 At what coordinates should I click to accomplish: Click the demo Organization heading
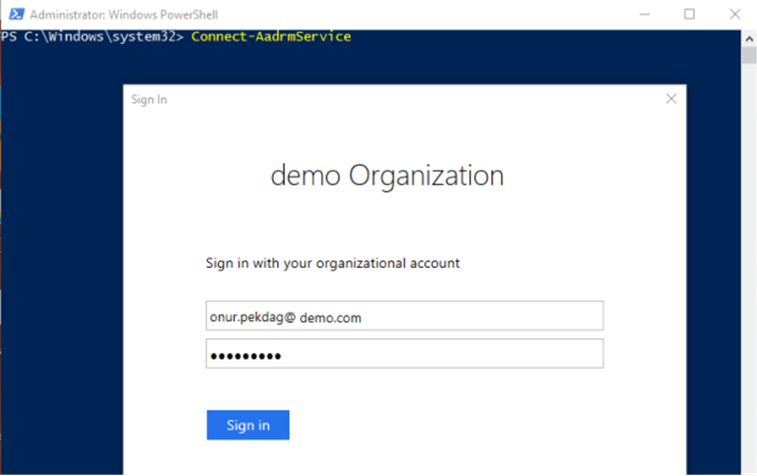tap(387, 176)
